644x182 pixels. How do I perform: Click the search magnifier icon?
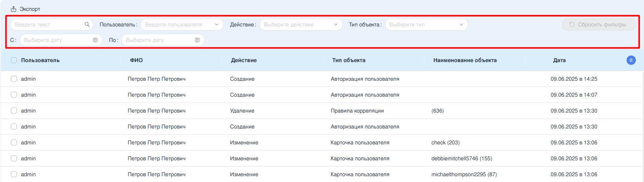point(87,24)
